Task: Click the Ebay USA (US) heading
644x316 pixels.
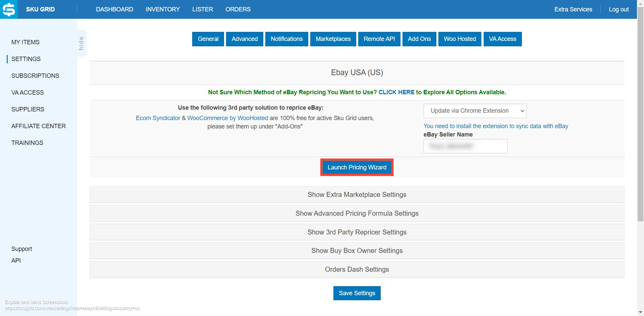Action: [357, 72]
